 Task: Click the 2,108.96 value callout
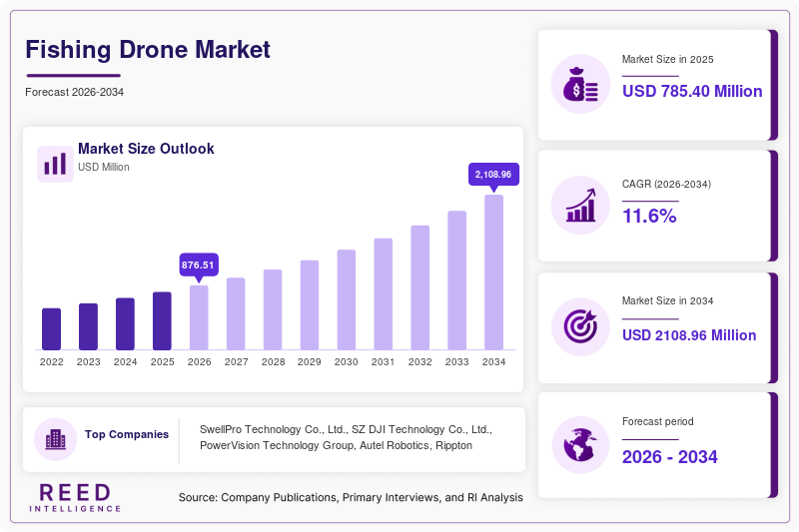point(493,174)
